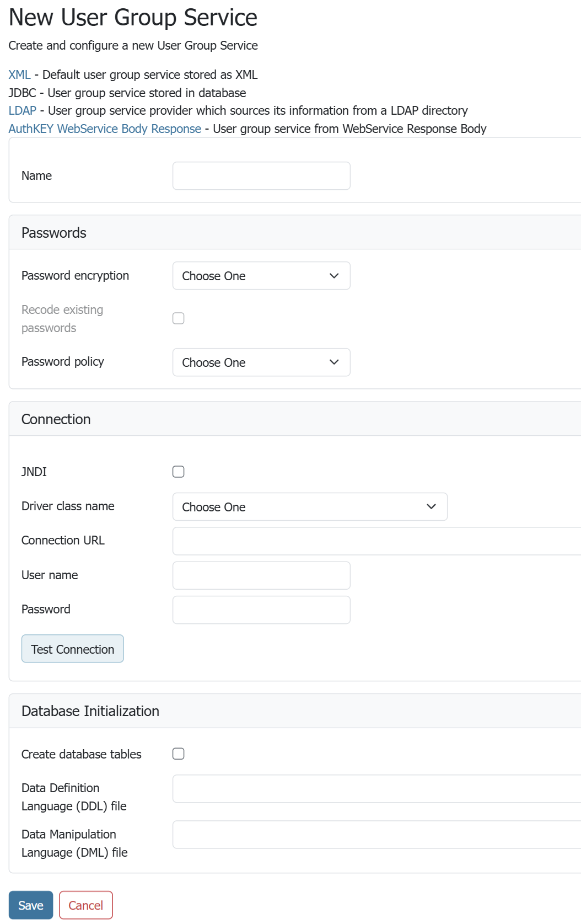Click the connection Password field
Image resolution: width=581 pixels, height=924 pixels.
point(261,610)
